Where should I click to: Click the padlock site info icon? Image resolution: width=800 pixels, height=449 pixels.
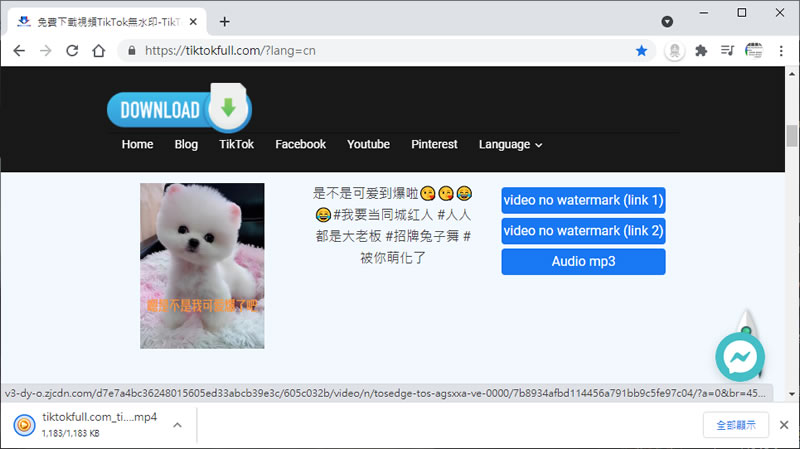[x=132, y=51]
